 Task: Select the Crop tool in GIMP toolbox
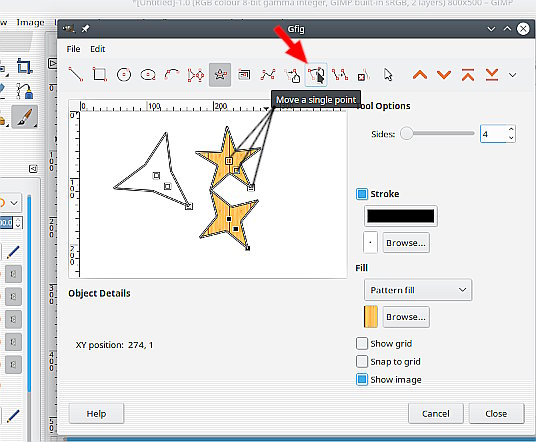[x=24, y=66]
